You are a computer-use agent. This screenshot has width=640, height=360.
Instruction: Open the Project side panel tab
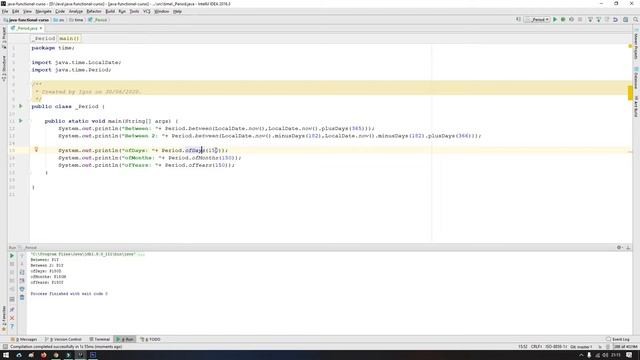pos(4,38)
